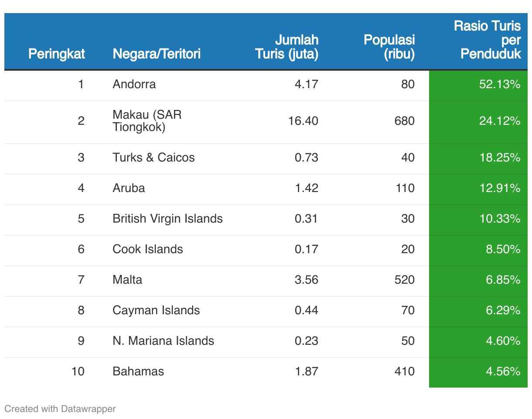Select the Makau (SAR Tiongkok) cell
532x419 pixels.
click(x=147, y=121)
